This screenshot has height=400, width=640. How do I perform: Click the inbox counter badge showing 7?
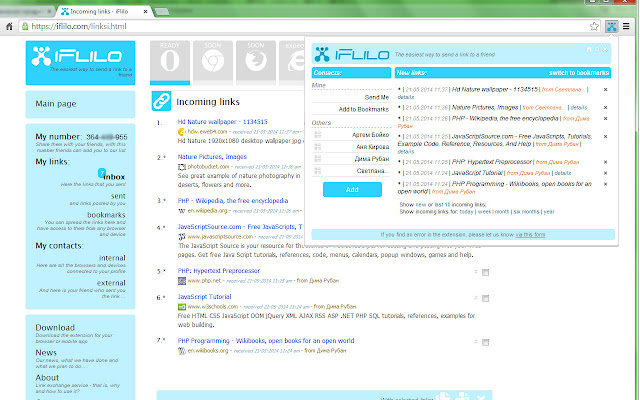[102, 173]
